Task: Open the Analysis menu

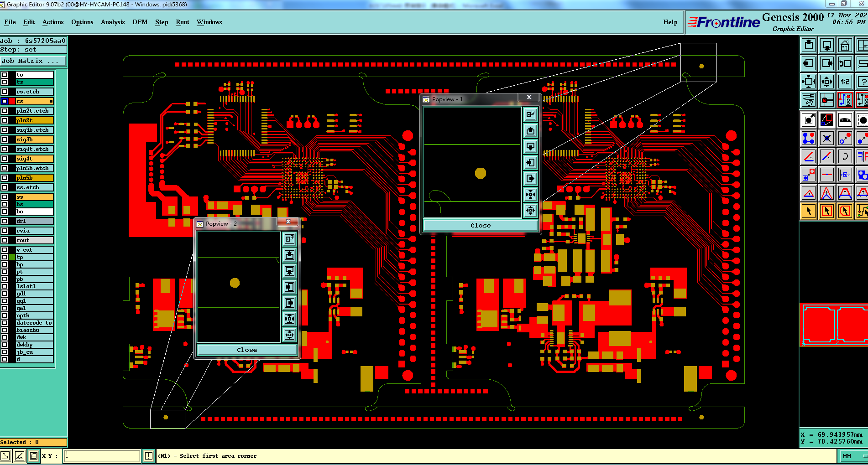Action: (x=112, y=22)
